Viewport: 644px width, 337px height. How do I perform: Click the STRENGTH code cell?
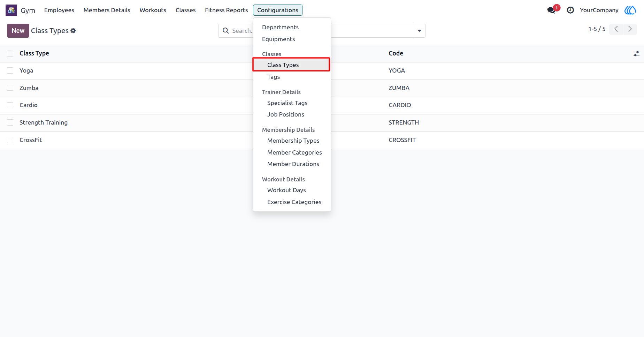(404, 122)
